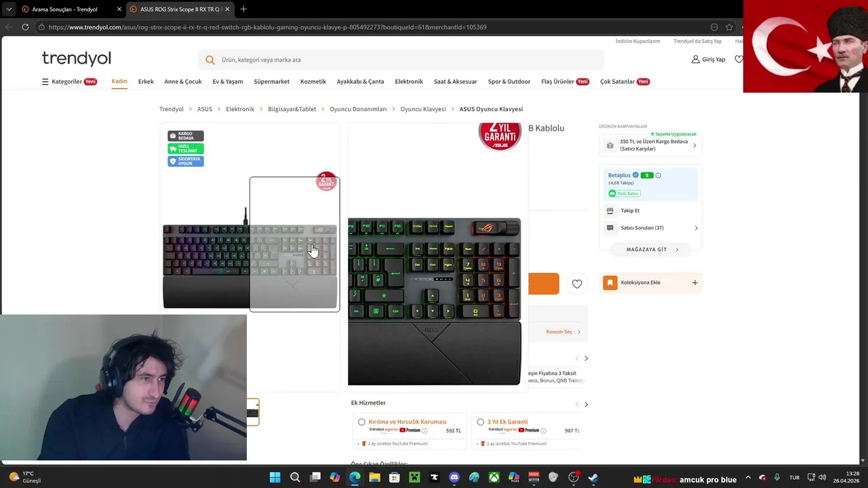Reload the page with browser refresh icon

tap(25, 27)
